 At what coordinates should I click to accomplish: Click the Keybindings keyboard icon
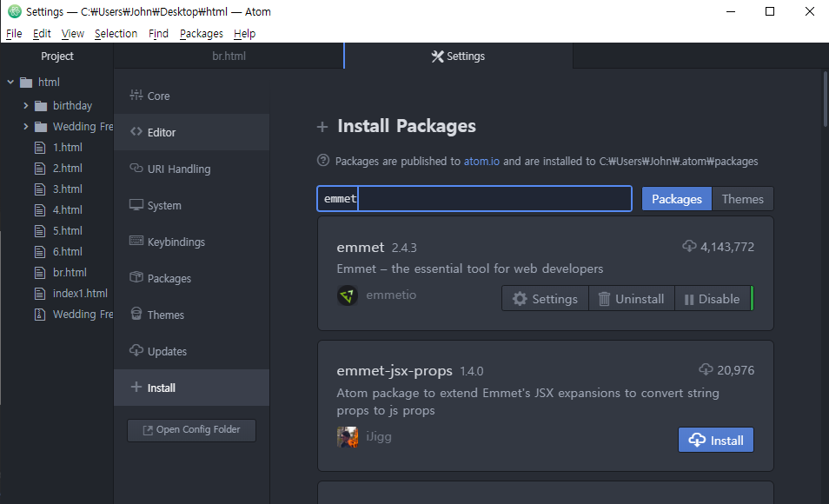[x=136, y=242]
